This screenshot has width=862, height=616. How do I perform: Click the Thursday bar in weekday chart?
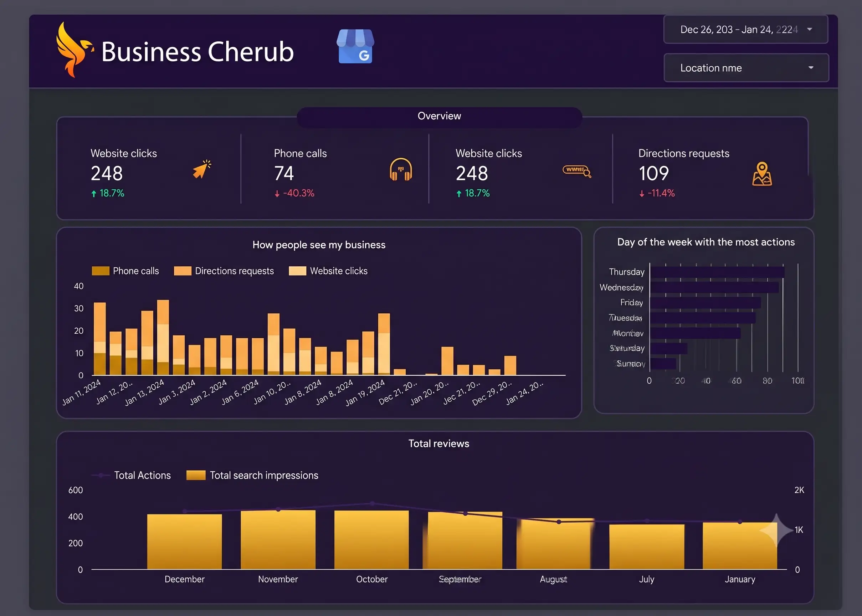point(717,272)
